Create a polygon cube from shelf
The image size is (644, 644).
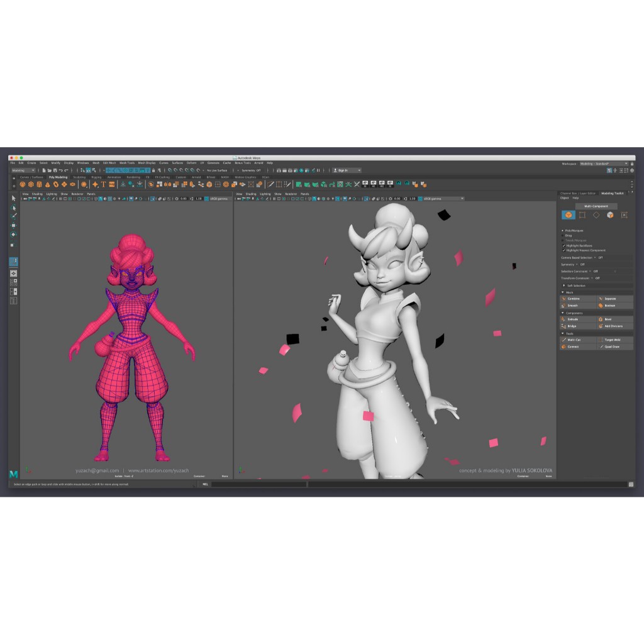pos(31,184)
